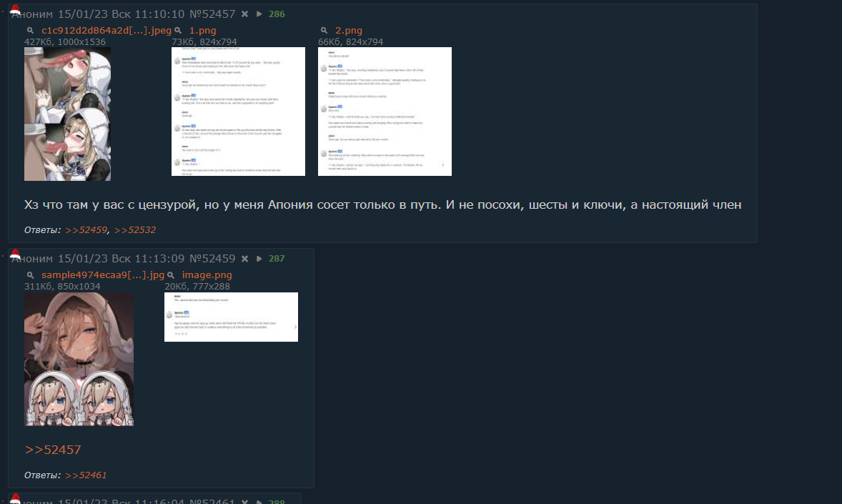Hide post №52459 with X icon

pyautogui.click(x=245, y=259)
